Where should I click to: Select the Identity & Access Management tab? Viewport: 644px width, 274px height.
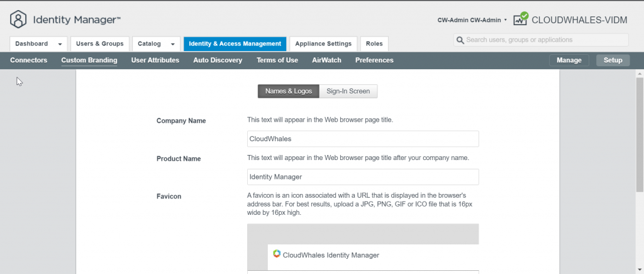[235, 43]
